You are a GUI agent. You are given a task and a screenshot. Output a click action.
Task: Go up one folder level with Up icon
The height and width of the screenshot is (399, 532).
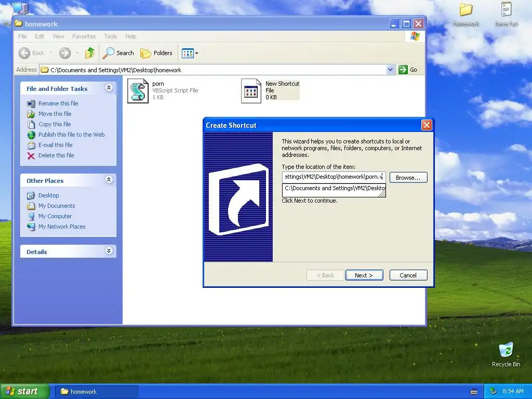pos(90,53)
